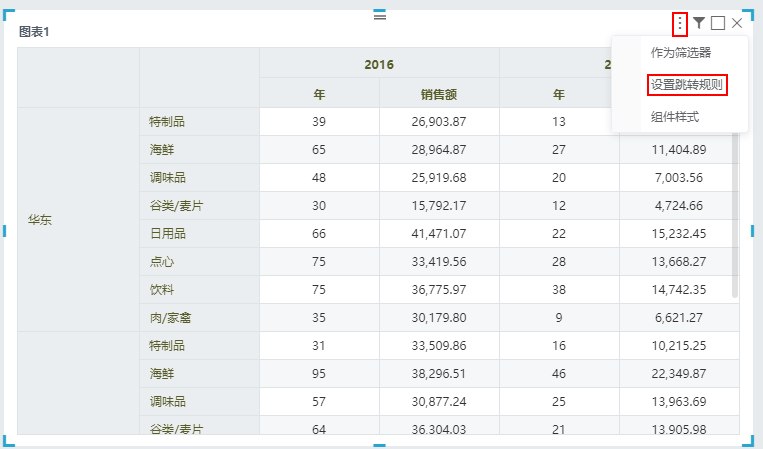The height and width of the screenshot is (449, 763).
Task: Click the cell value 33,509.86
Action: click(439, 346)
